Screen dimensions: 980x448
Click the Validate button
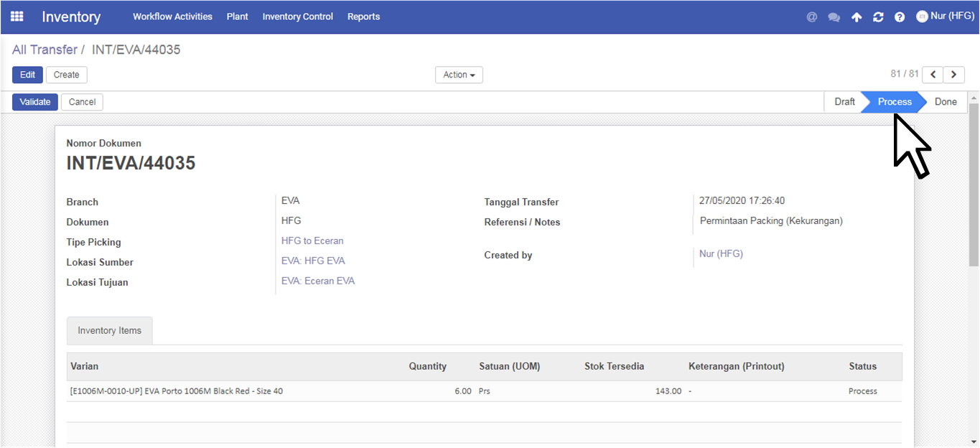click(x=35, y=102)
